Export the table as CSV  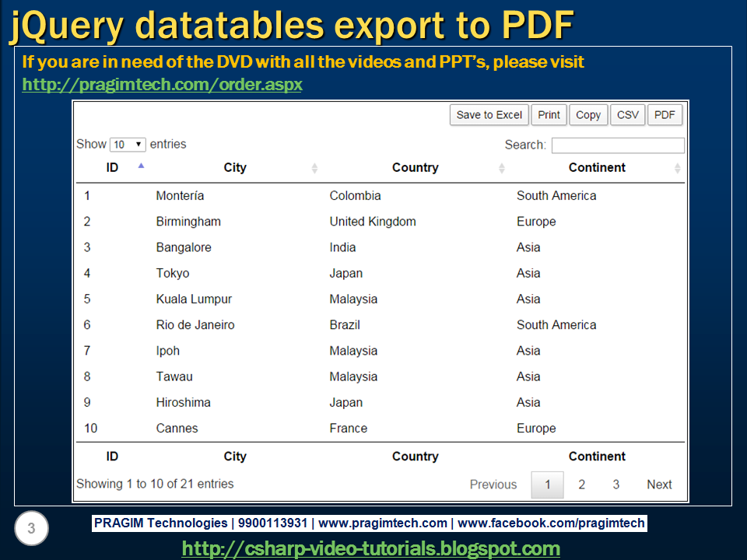click(627, 114)
